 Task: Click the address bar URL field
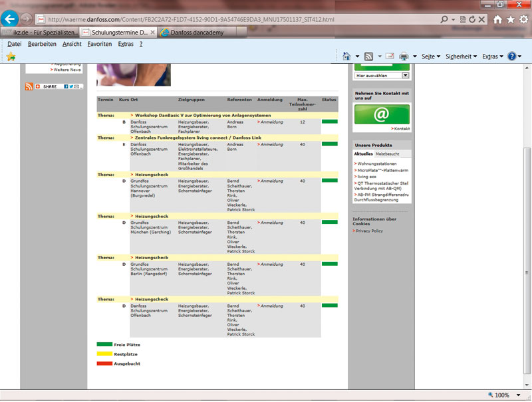click(x=237, y=19)
